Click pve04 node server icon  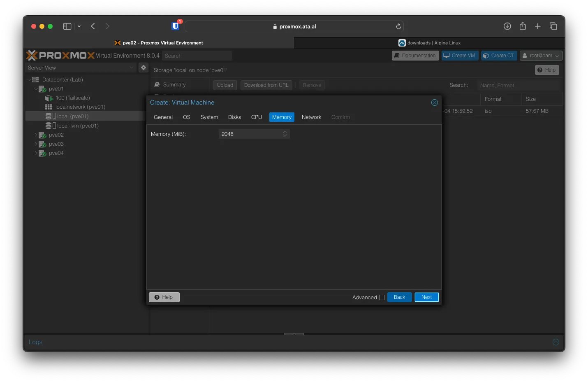pyautogui.click(x=42, y=153)
